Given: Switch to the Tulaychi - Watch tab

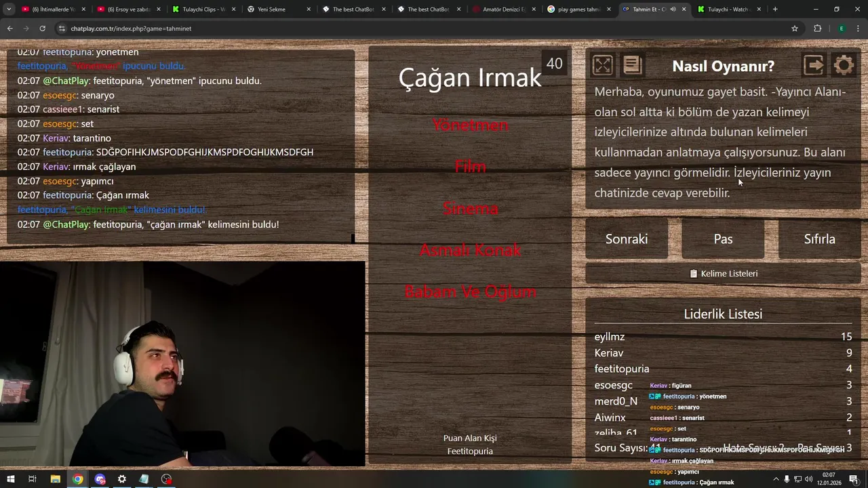Looking at the screenshot, I should (730, 9).
